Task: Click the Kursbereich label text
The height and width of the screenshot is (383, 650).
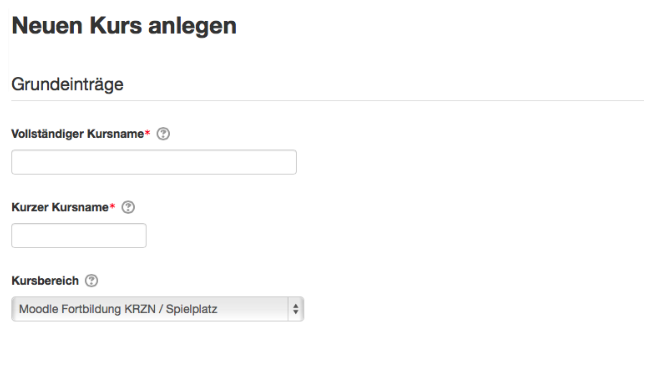Action: pos(45,281)
